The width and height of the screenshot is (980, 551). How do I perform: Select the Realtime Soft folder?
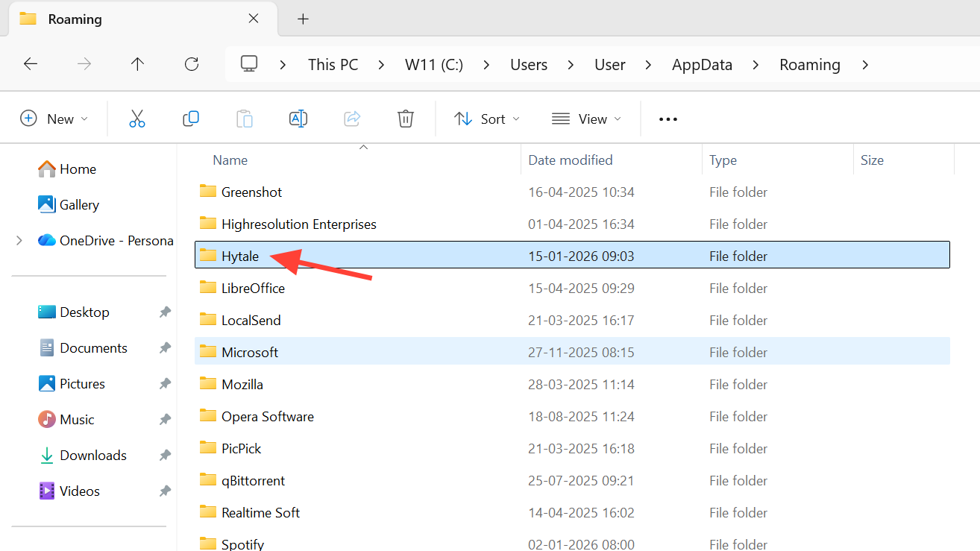572,513
